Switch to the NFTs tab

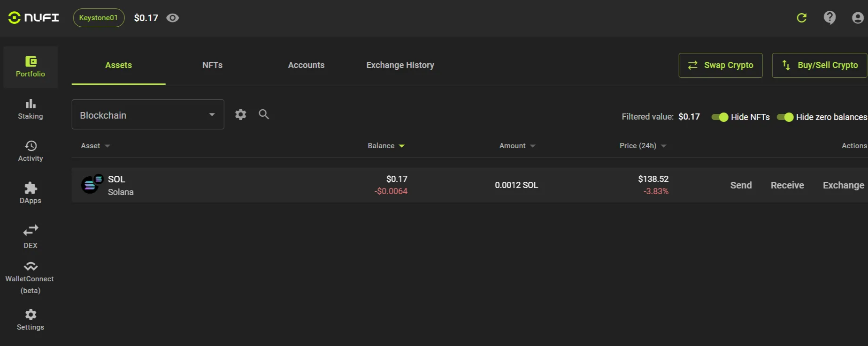click(x=212, y=65)
